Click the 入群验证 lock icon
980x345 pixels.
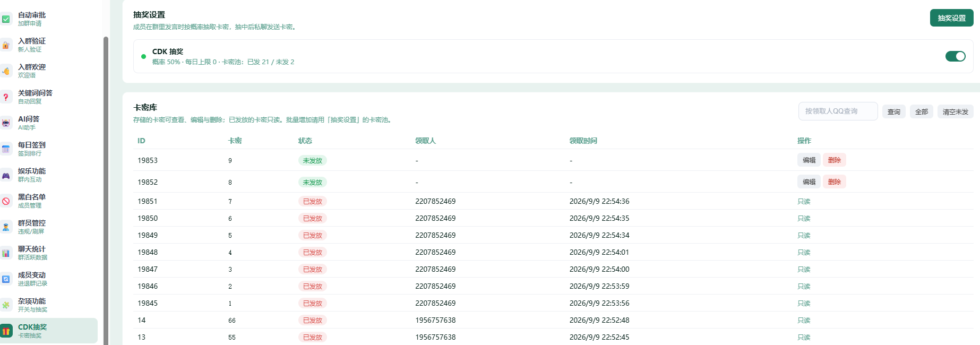[x=6, y=45]
